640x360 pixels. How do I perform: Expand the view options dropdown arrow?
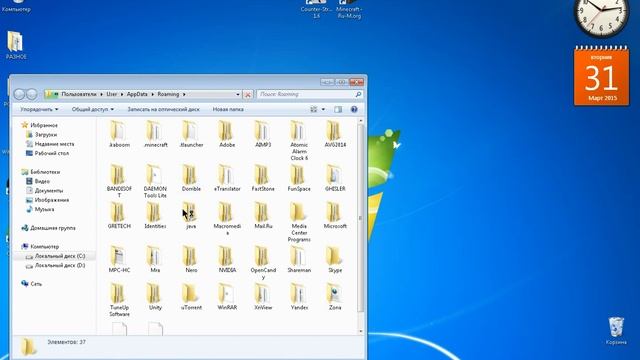point(323,109)
